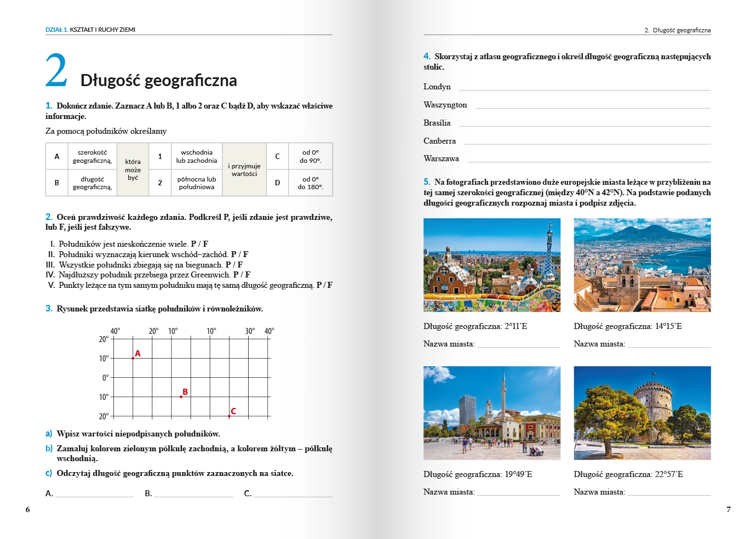Click Nazwa miasta line under 2°11'E
The image size is (756, 539).
tap(519, 347)
